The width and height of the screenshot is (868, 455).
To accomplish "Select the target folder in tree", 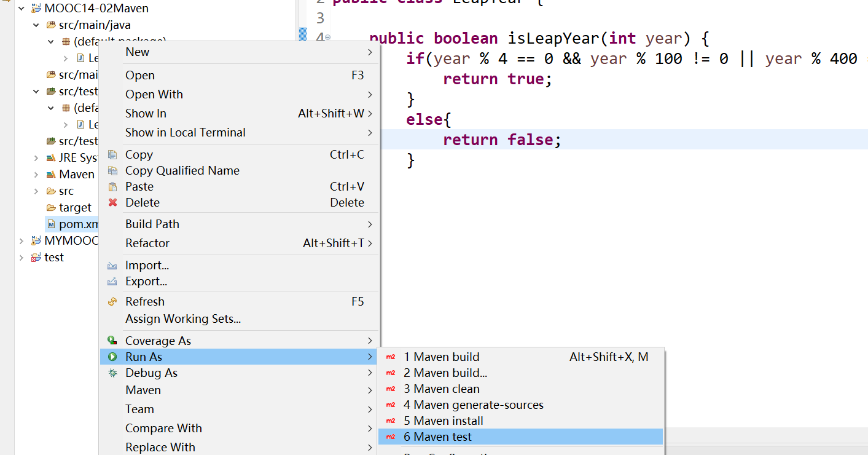I will [75, 208].
